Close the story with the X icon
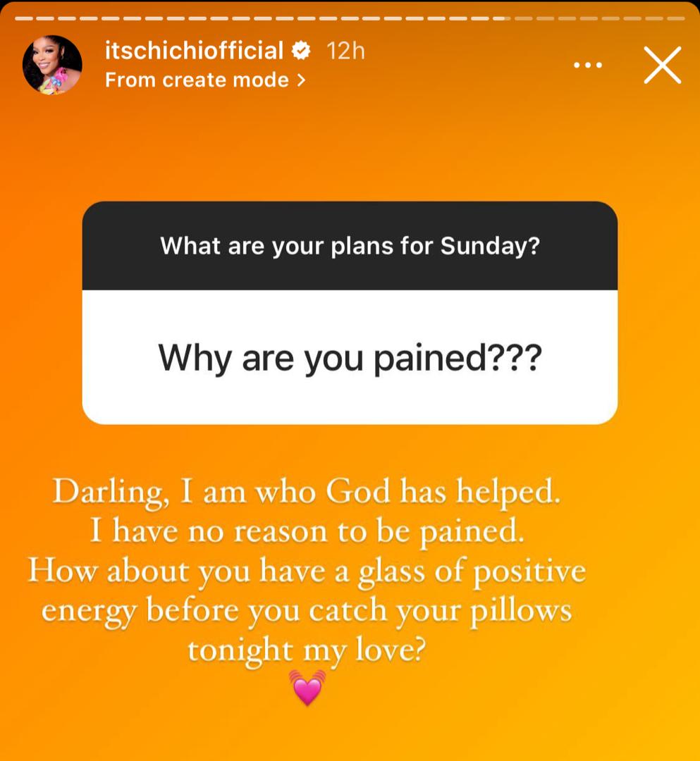700x761 pixels. (663, 65)
